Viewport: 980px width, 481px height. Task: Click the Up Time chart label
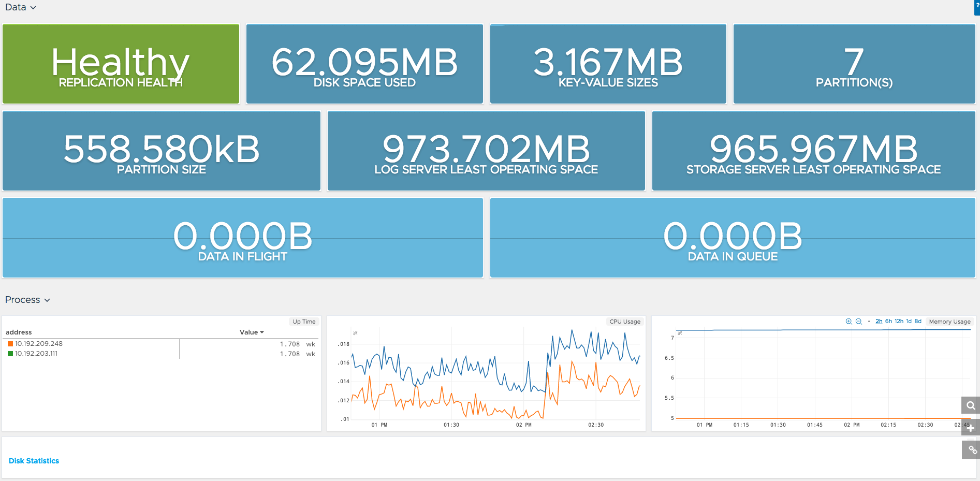[304, 322]
